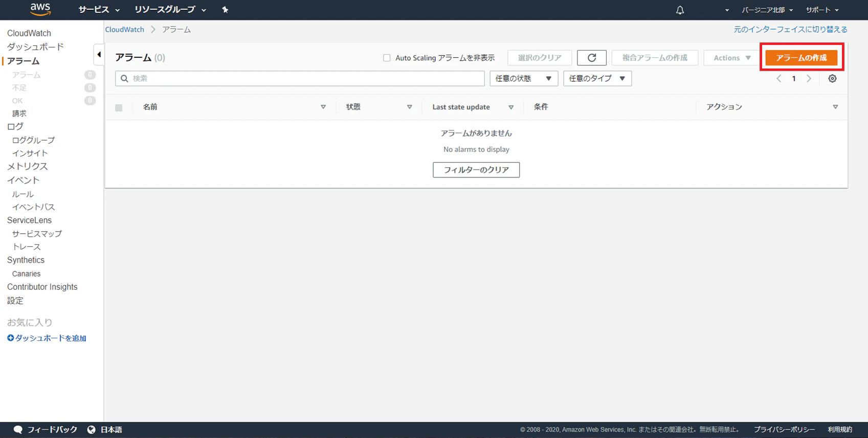The width and height of the screenshot is (868, 438).
Task: Open ロググループ in the sidebar
Action: click(x=33, y=140)
